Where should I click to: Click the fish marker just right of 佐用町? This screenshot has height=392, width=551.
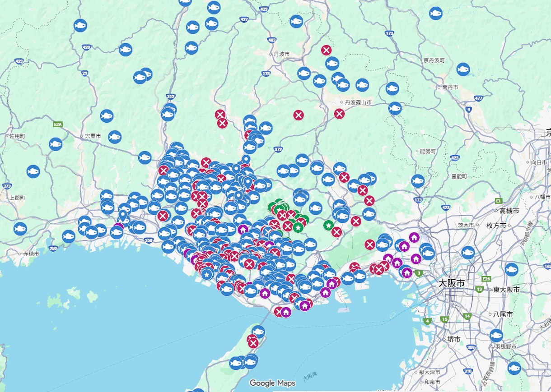(56, 144)
